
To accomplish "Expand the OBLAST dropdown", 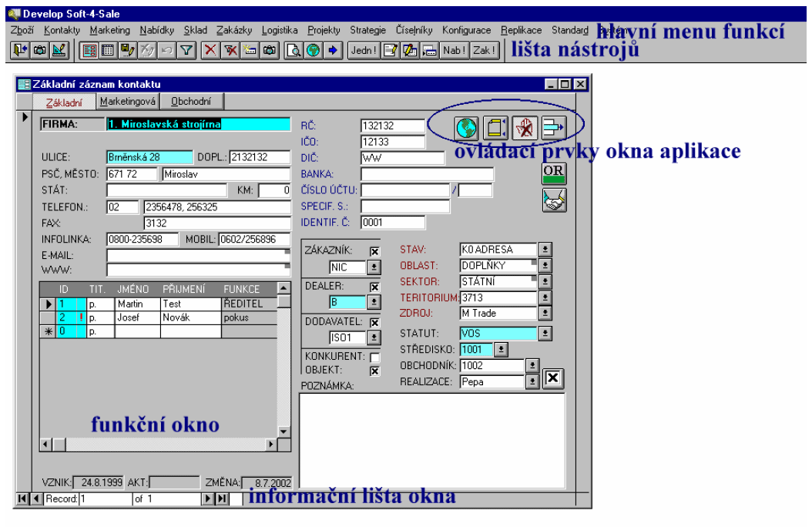I will pos(545,266).
